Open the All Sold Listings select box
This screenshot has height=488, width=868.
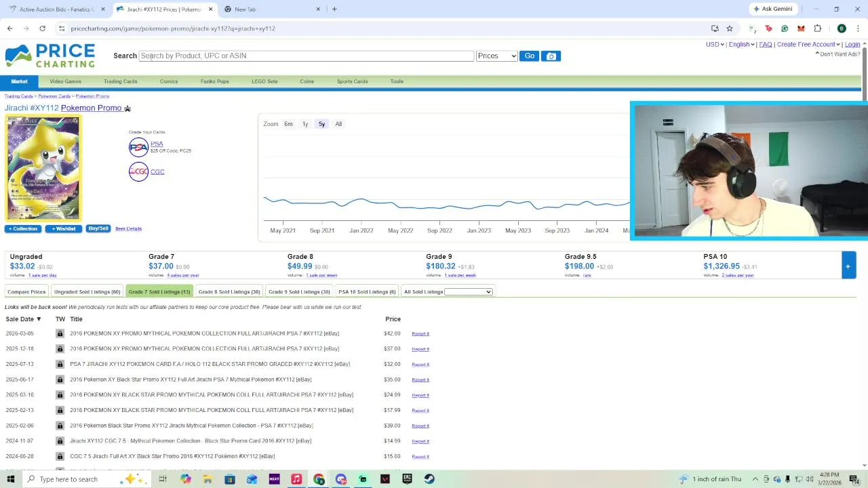pos(468,292)
